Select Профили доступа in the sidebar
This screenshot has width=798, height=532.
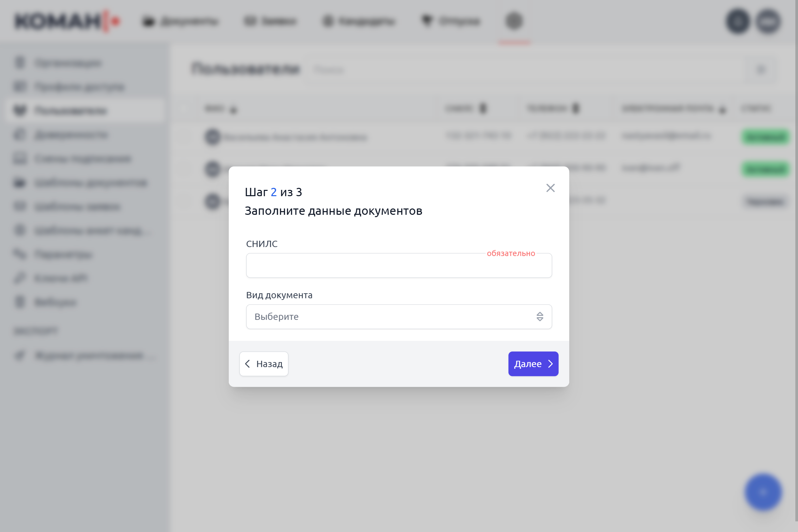(79, 87)
